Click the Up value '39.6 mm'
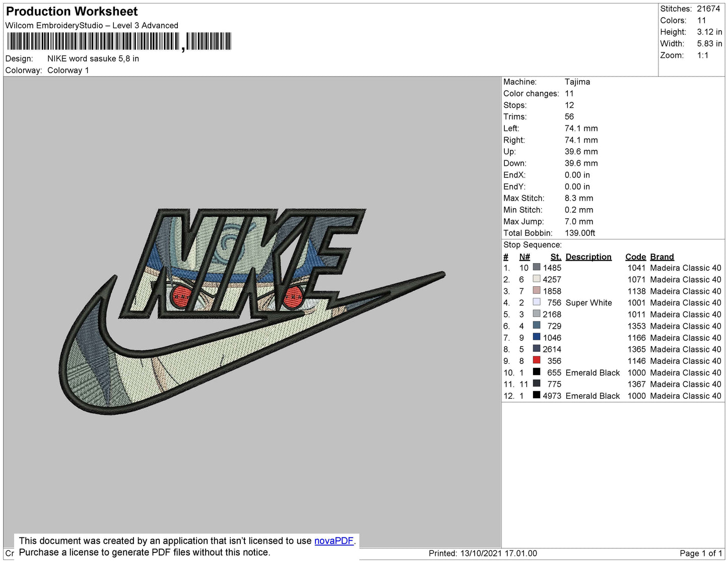Image resolution: width=728 pixels, height=563 pixels. (581, 151)
